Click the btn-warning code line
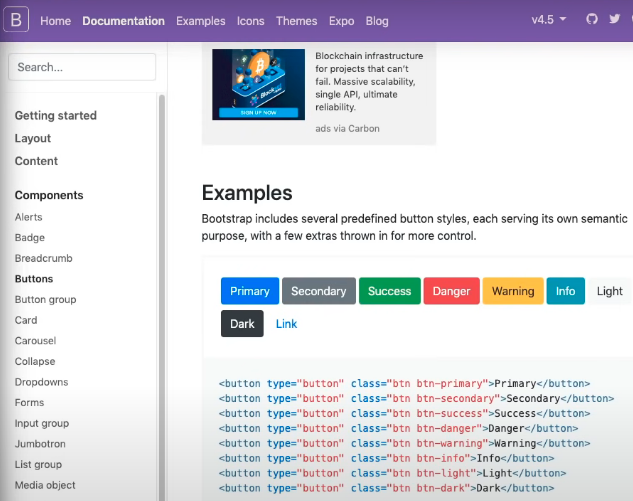The height and width of the screenshot is (501, 633). click(405, 443)
